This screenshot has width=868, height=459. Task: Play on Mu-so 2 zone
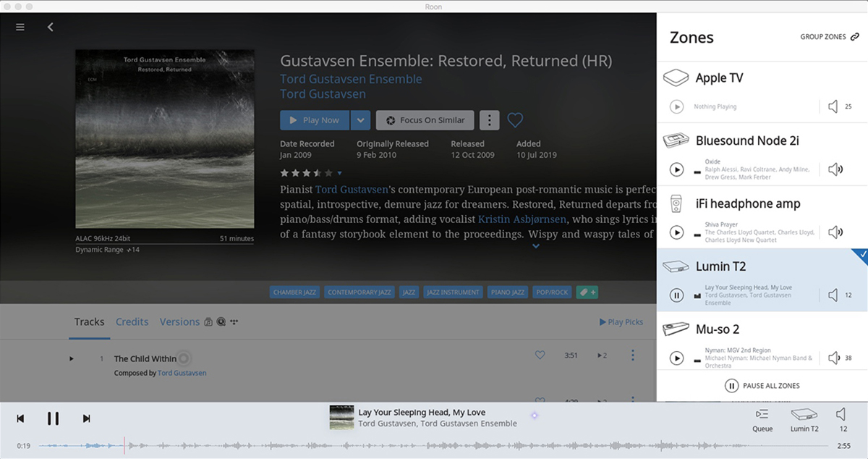click(676, 358)
